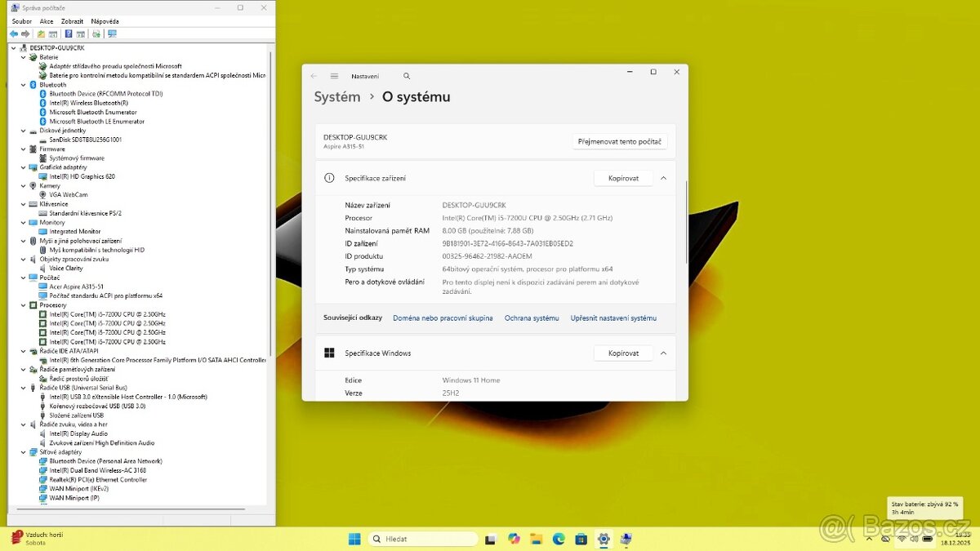Image resolution: width=980 pixels, height=551 pixels.
Task: Click the search icon in Settings window
Action: tap(407, 75)
